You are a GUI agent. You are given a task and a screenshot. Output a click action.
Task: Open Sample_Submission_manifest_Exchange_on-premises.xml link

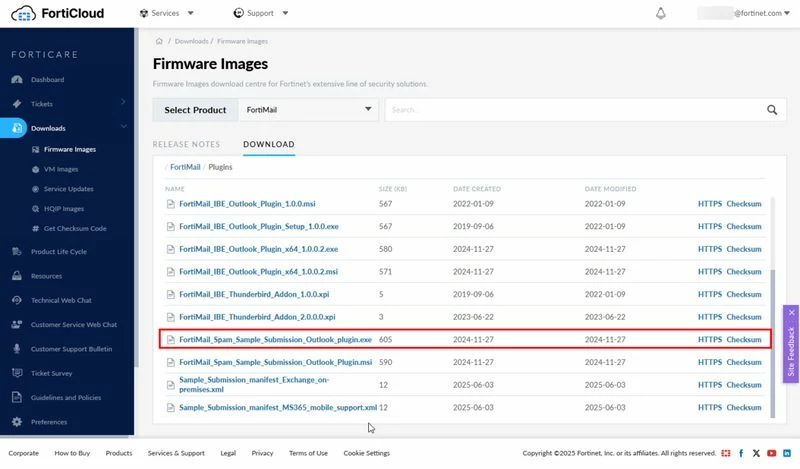[254, 385]
